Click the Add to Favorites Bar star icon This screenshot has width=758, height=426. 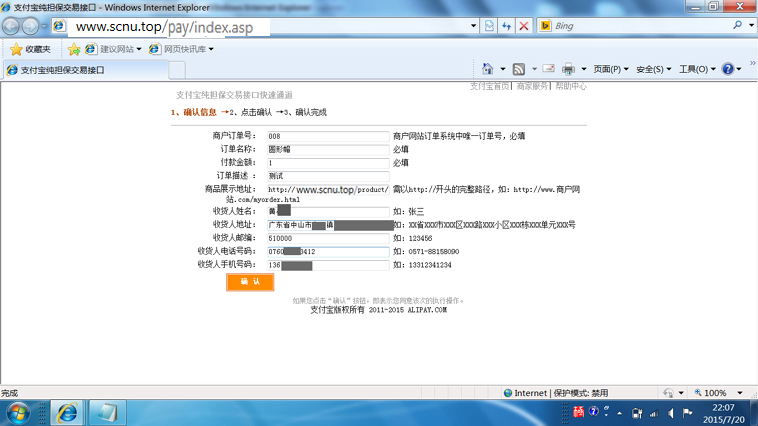point(74,49)
